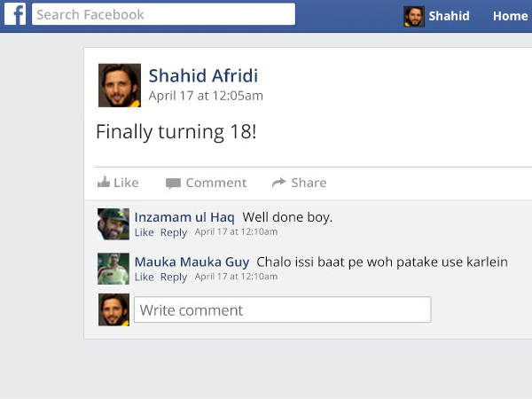Open Inzamam ul Haq's avatar
The width and height of the screenshot is (532, 399).
(113, 223)
